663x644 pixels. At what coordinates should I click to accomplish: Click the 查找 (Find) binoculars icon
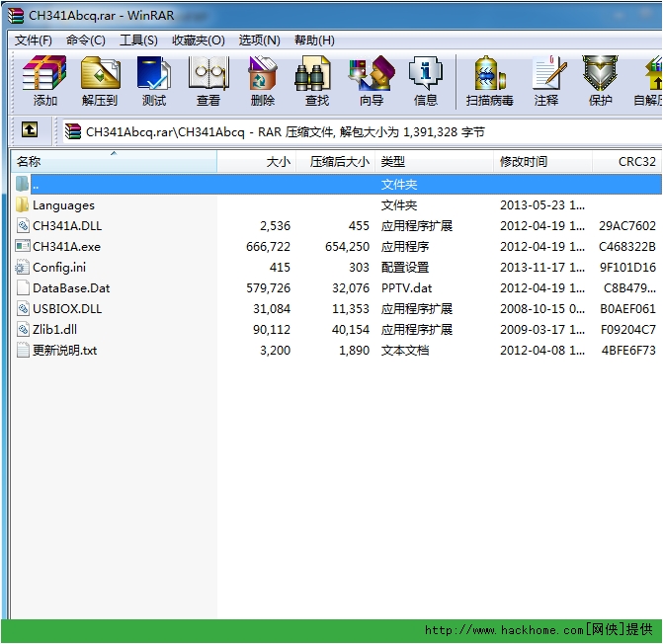click(x=312, y=73)
